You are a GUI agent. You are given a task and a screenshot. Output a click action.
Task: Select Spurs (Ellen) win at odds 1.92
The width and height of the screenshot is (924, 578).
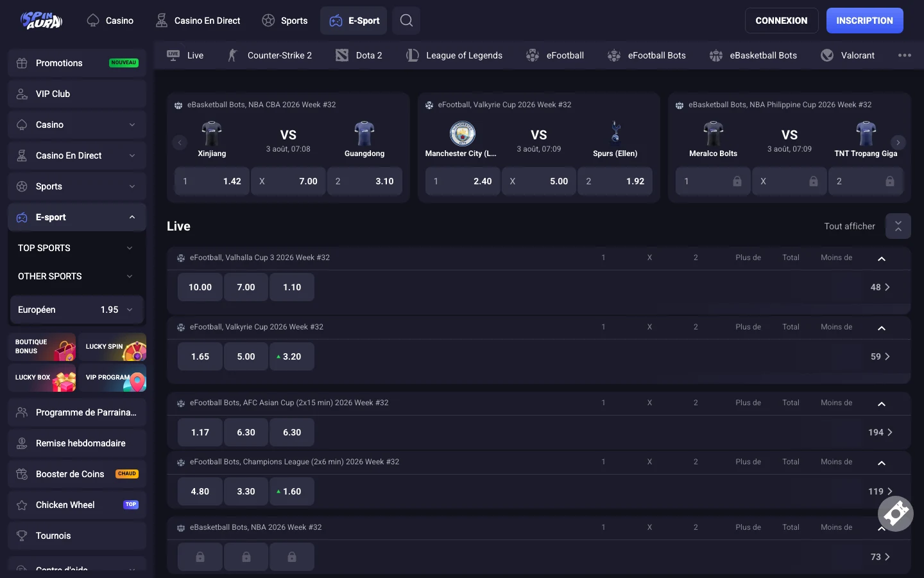[615, 181]
